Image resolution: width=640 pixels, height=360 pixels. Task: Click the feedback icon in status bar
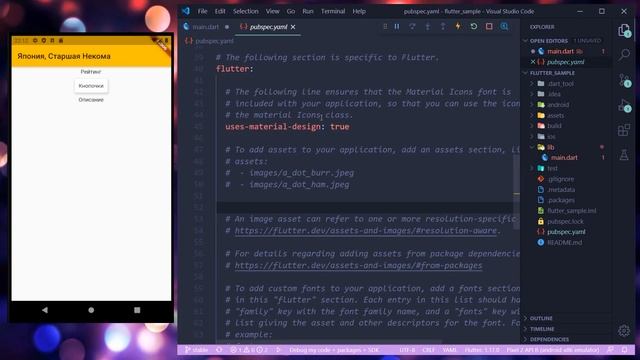pos(610,350)
